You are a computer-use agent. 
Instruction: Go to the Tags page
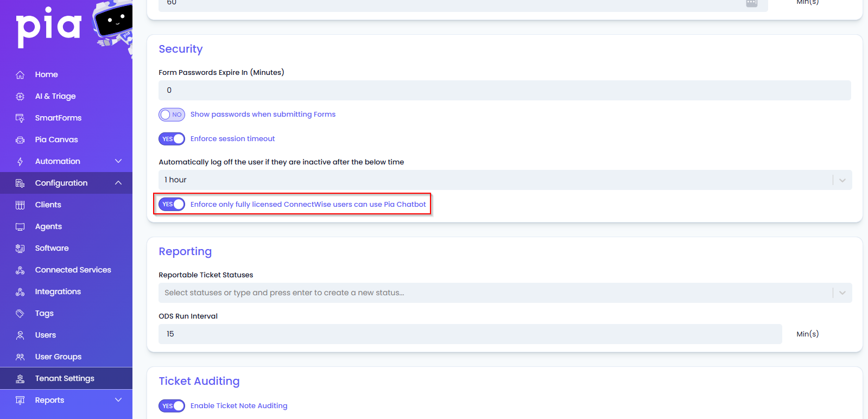[x=66, y=313]
